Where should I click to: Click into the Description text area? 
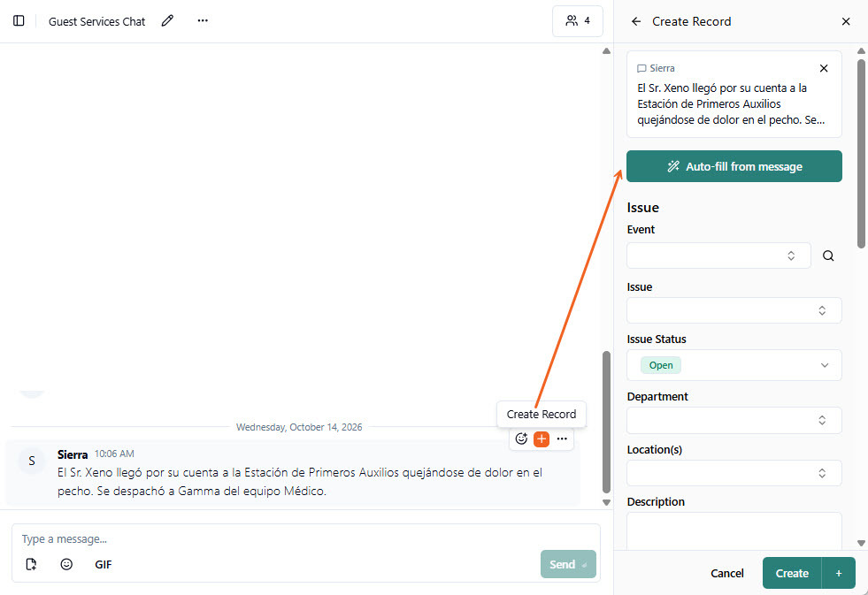(x=734, y=530)
